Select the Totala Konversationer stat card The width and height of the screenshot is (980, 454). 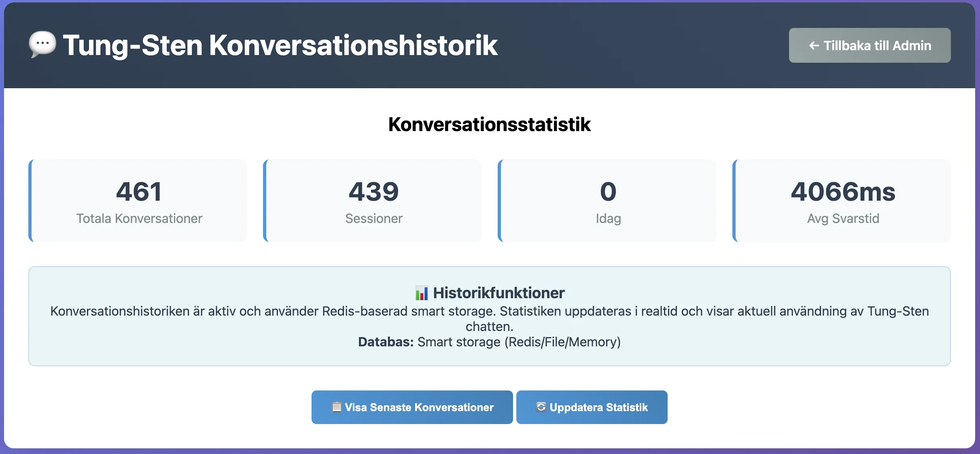[138, 201]
